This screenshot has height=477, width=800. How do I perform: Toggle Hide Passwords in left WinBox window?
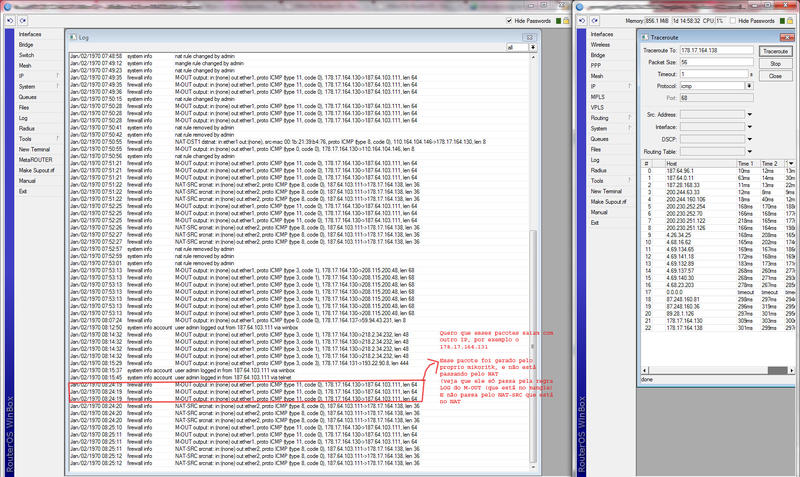click(x=509, y=21)
